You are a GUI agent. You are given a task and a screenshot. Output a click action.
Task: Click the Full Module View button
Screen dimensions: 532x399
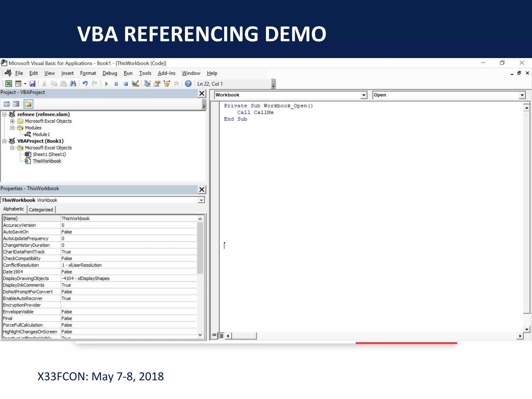pyautogui.click(x=221, y=336)
